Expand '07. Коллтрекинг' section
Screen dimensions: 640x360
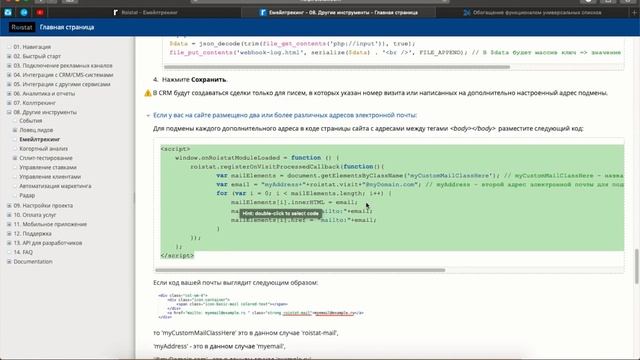point(9,103)
